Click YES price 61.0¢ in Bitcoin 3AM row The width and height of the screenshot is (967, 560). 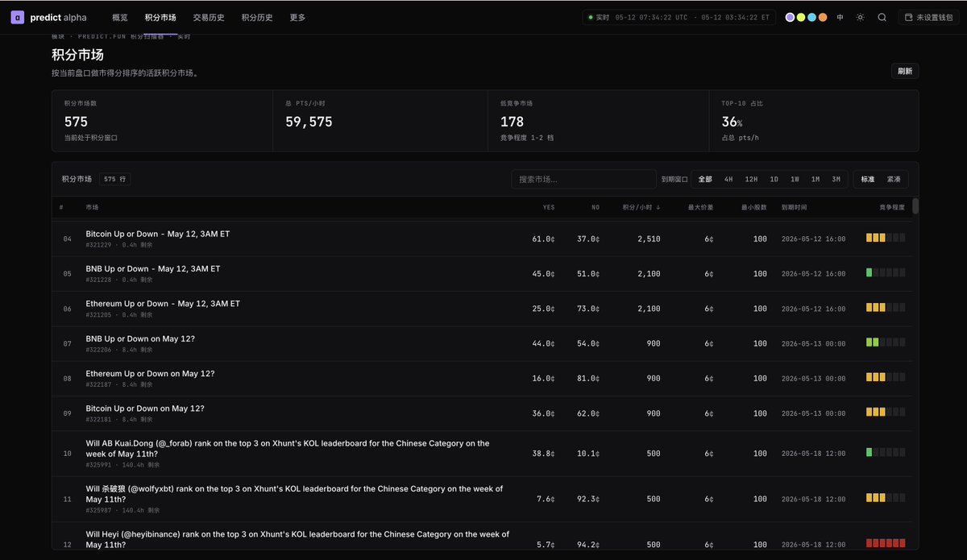coord(543,239)
